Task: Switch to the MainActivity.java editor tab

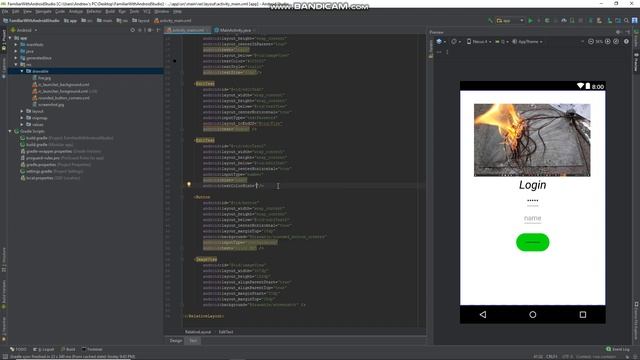Action: [x=235, y=30]
